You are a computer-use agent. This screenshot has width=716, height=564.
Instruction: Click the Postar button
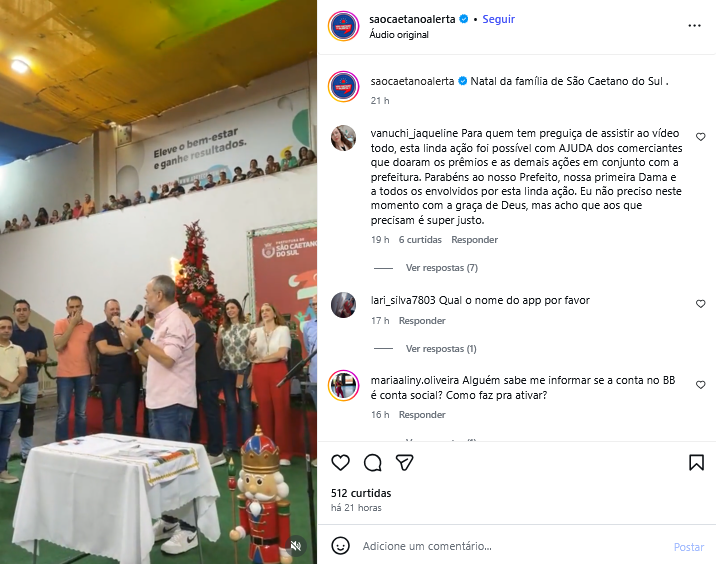point(689,547)
